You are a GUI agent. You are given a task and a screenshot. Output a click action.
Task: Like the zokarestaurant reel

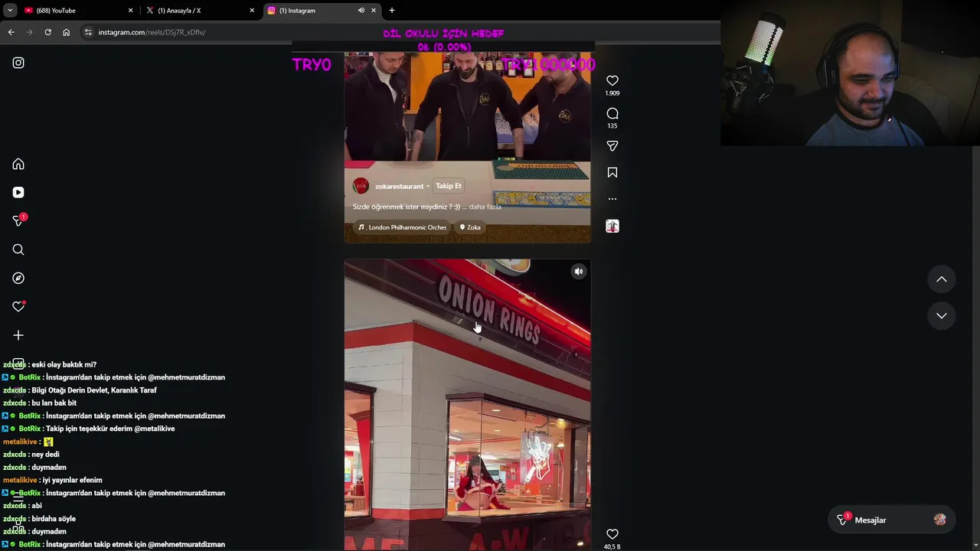pyautogui.click(x=612, y=80)
